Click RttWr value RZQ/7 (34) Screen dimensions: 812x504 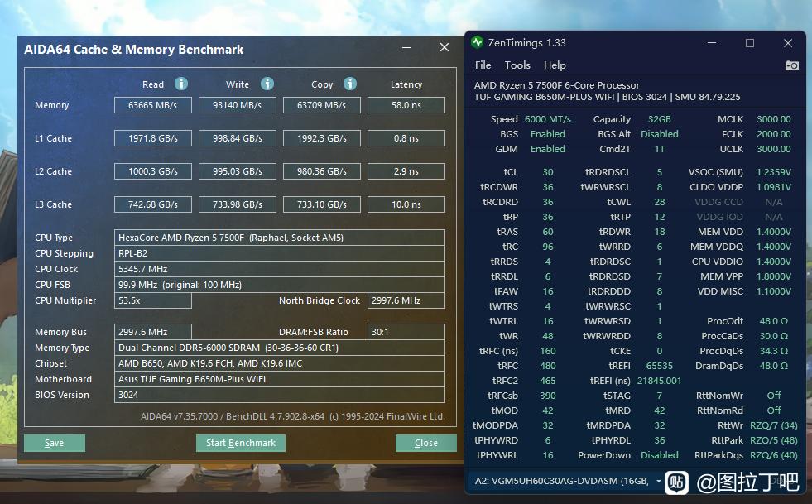pyautogui.click(x=774, y=425)
